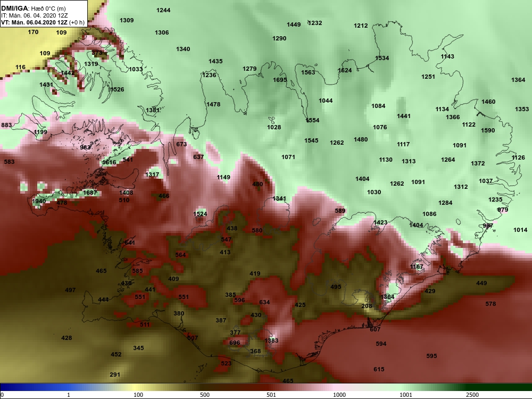Click the value 641
Viewport: 532px width, 399px height.
130,243
